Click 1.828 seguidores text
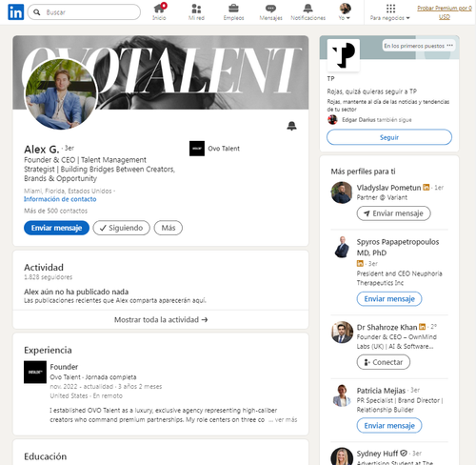The image size is (476, 465). 49,277
